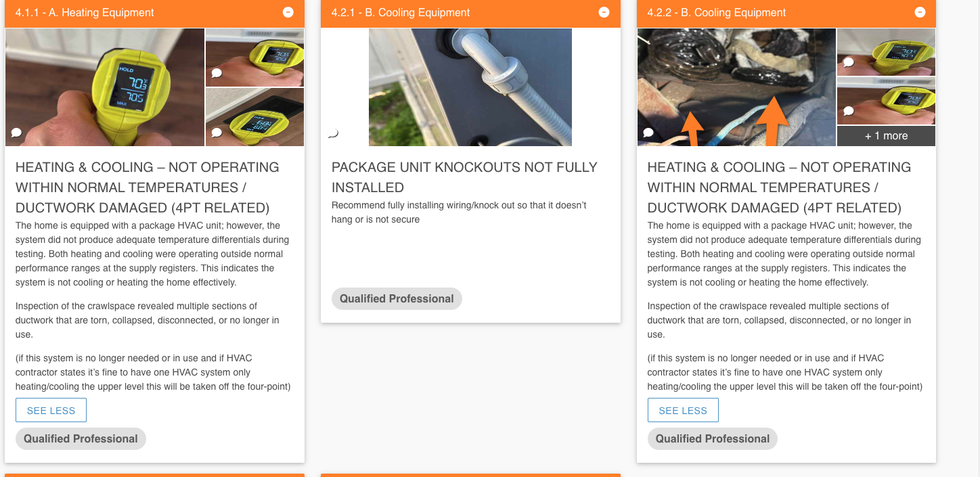Viewport: 980px width, 477px height.
Task: Open comment icon on 4.1.1 large thermometer photo
Action: 17,133
